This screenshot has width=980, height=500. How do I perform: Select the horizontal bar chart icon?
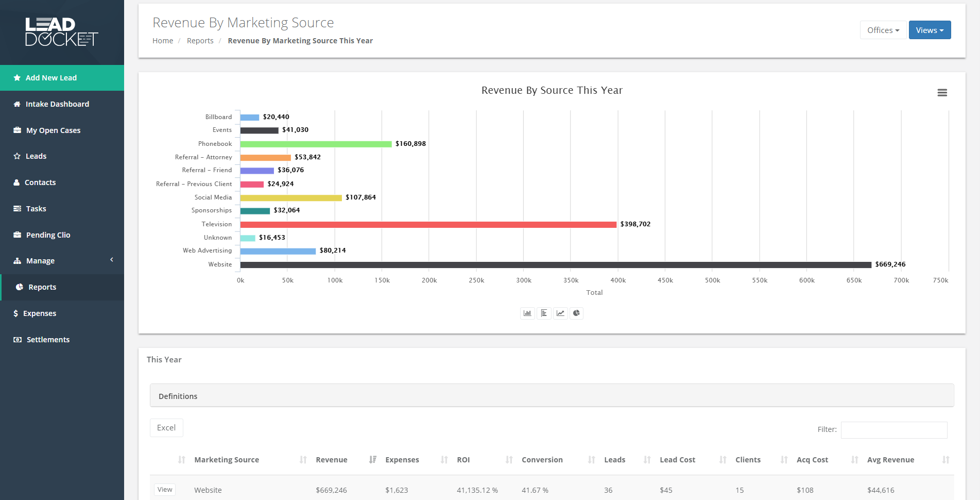coord(544,313)
